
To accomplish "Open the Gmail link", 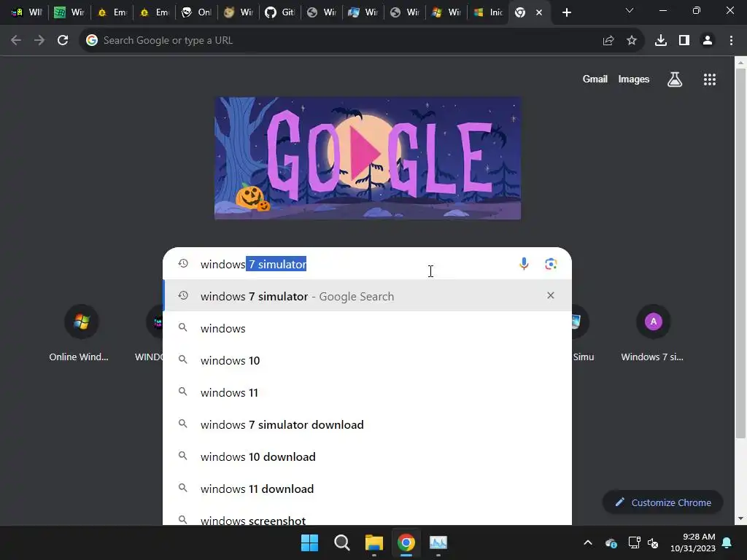I will [x=595, y=79].
